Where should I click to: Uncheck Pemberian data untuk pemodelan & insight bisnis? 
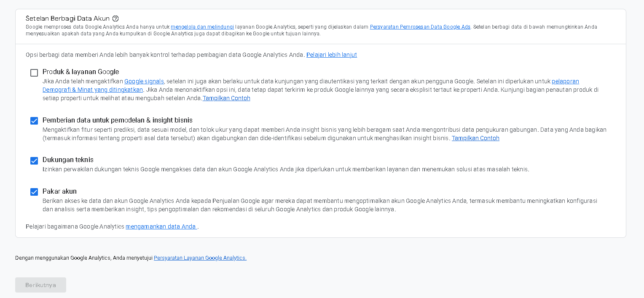coord(34,121)
